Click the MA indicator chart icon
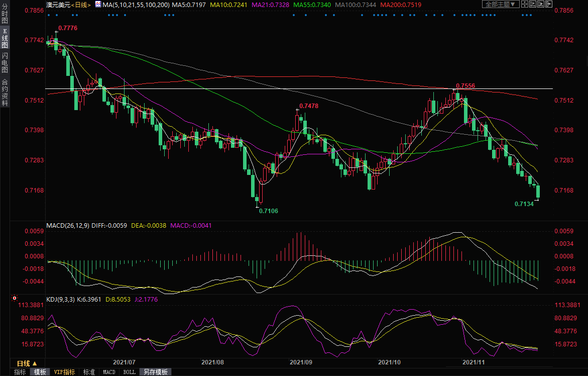 tap(98, 5)
